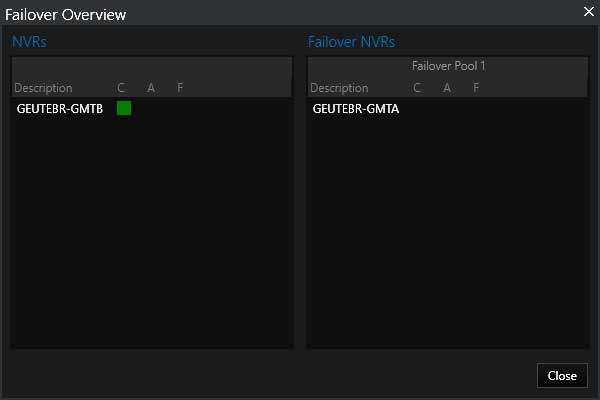Click the C column header in NVRs panel

click(121, 88)
